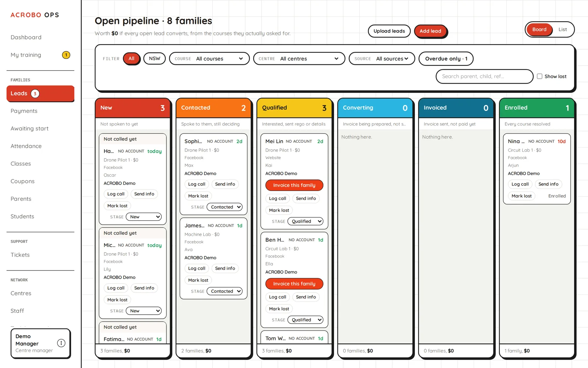Click Mark lost on Nina... card
Screen dimensions: 588x368
[521, 196]
